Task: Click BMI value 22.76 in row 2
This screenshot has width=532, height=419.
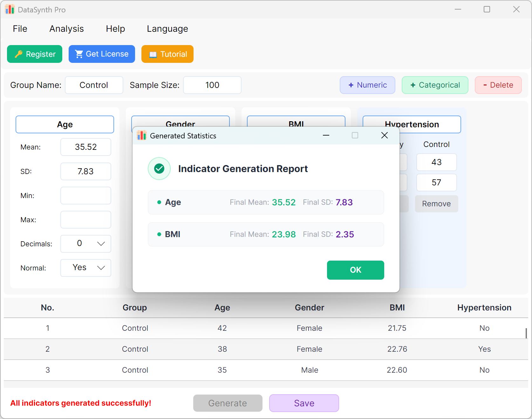Action: point(397,349)
